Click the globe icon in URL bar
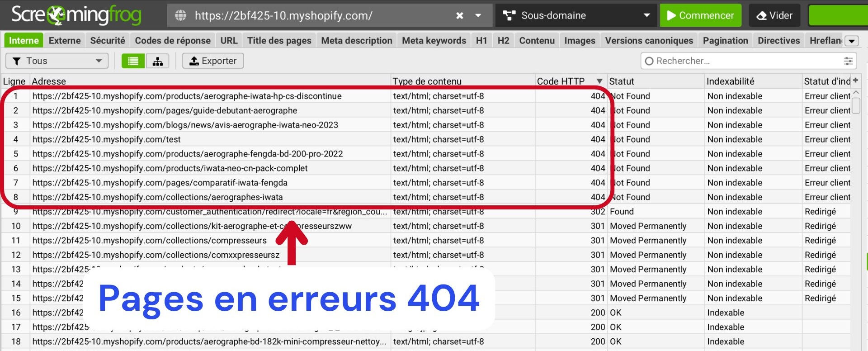 pos(180,15)
